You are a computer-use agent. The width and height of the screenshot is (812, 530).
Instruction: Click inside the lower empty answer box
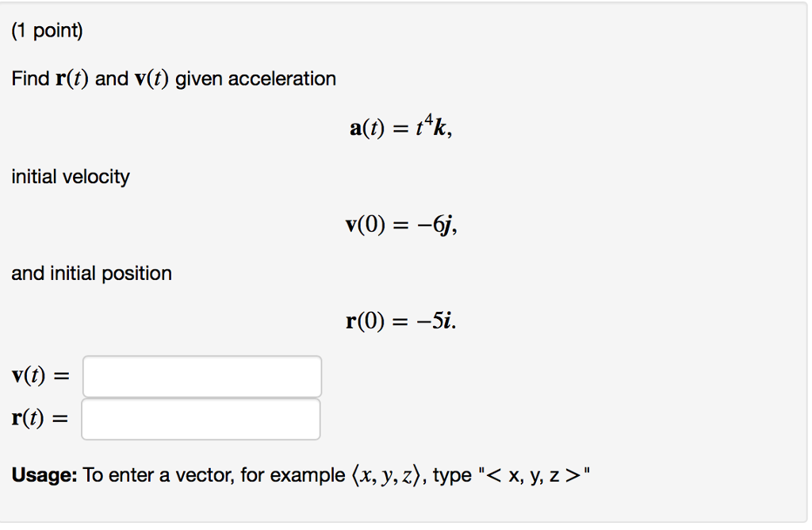click(x=201, y=418)
